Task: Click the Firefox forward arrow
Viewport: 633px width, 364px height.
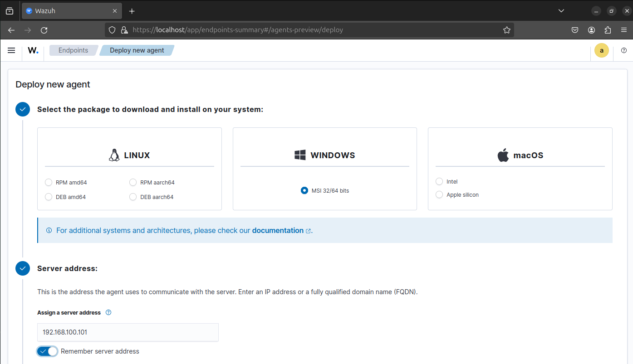Action: pos(28,30)
